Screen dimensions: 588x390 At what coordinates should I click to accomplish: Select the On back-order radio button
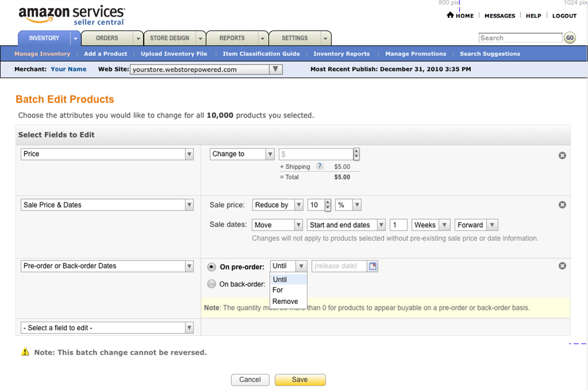(x=211, y=283)
